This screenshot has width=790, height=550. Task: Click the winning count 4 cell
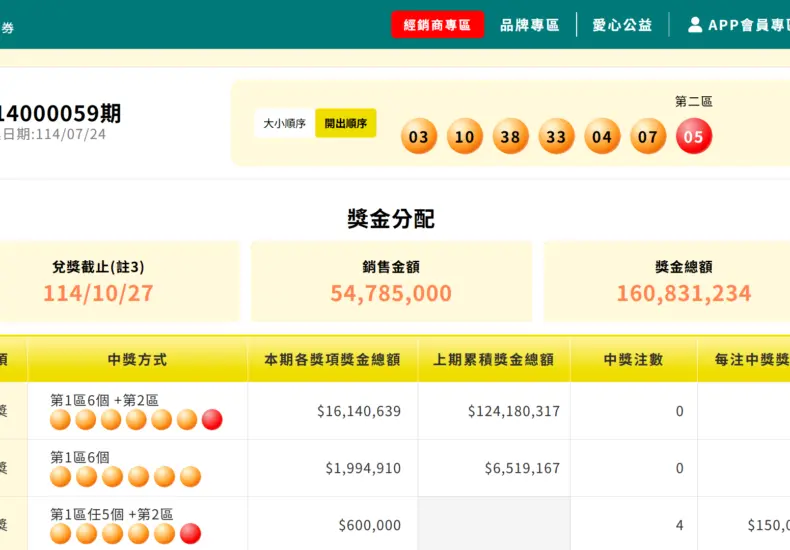pos(679,525)
